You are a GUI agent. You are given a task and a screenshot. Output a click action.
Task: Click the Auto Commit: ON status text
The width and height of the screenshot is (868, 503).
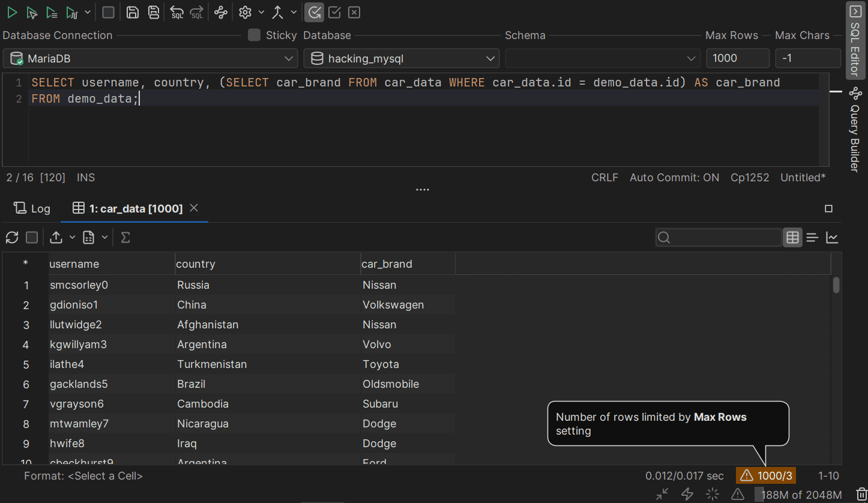click(x=674, y=177)
